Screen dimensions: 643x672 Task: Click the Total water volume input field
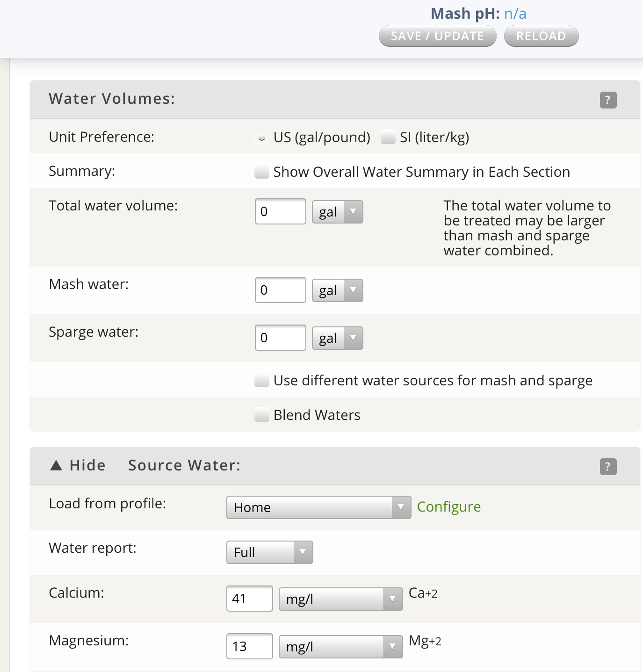pos(281,211)
